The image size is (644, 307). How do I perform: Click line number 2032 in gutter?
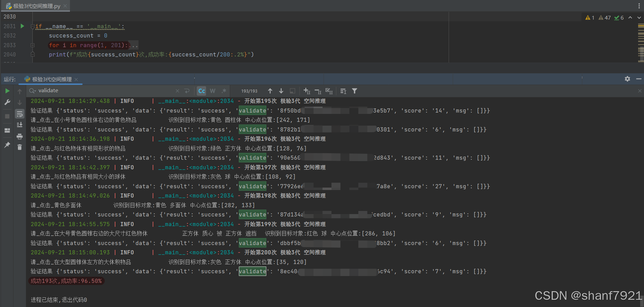pyautogui.click(x=10, y=36)
